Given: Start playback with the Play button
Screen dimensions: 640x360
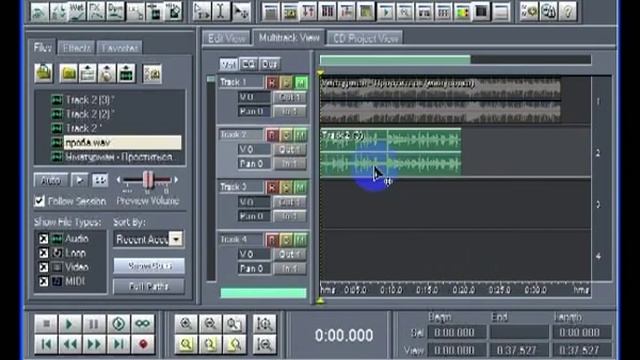Looking at the screenshot, I should point(69,324).
